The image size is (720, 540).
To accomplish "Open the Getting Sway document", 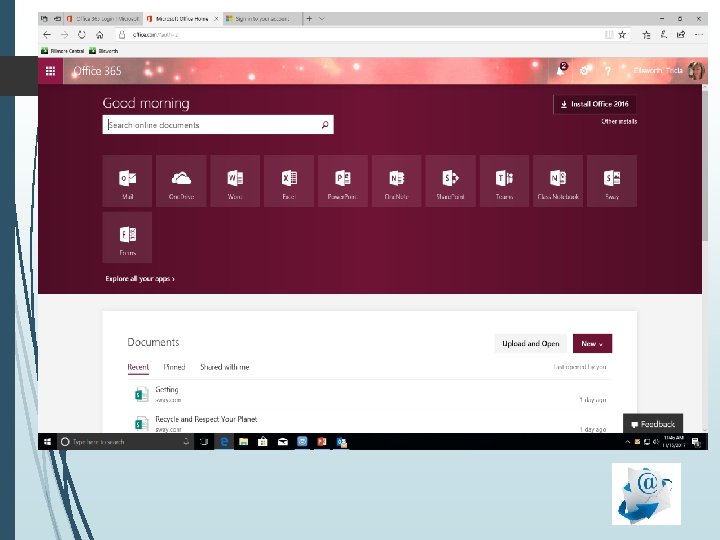I will (x=167, y=389).
